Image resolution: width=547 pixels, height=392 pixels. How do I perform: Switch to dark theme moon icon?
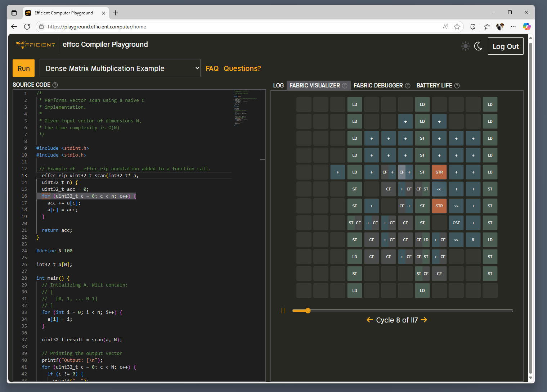[478, 46]
